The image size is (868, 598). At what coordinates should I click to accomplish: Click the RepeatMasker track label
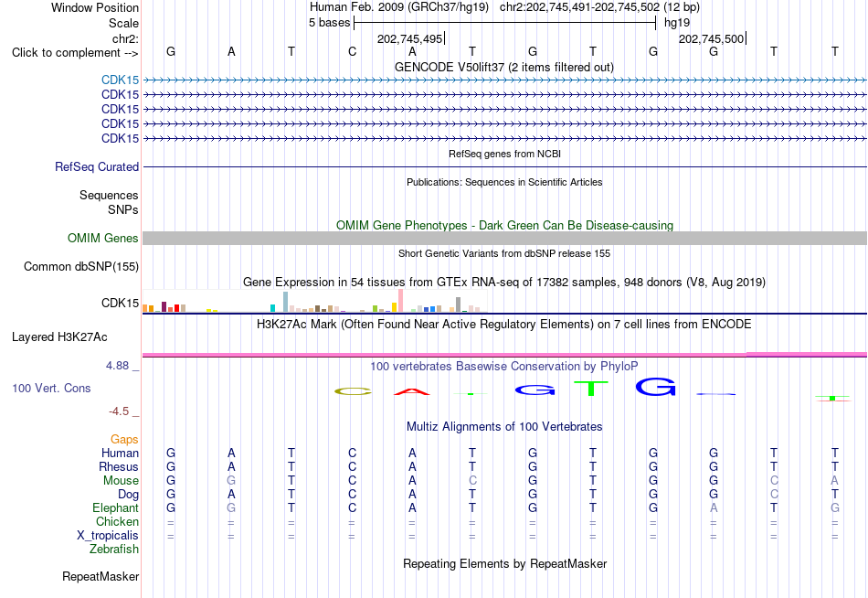(x=101, y=576)
